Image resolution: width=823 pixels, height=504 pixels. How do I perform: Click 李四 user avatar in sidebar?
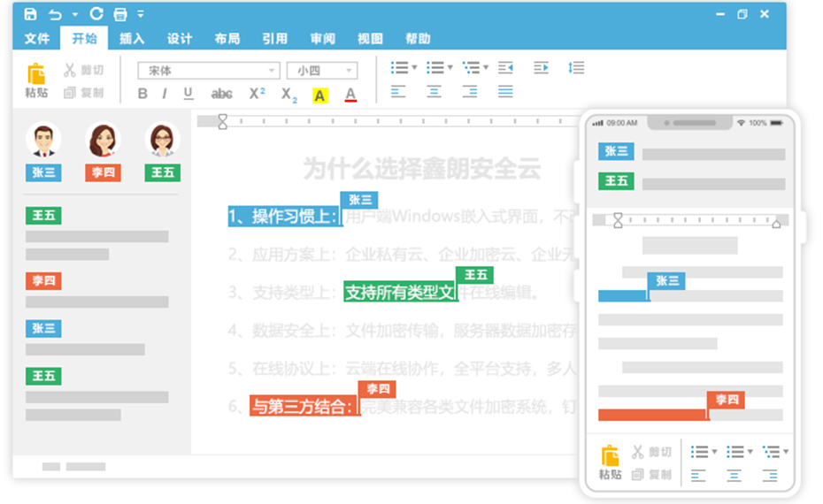pos(103,141)
